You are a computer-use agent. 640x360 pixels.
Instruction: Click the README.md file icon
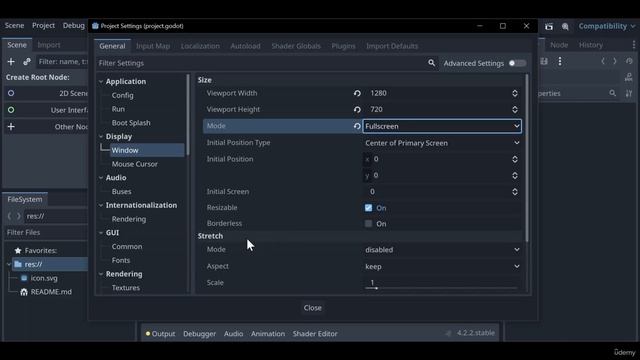(24, 292)
